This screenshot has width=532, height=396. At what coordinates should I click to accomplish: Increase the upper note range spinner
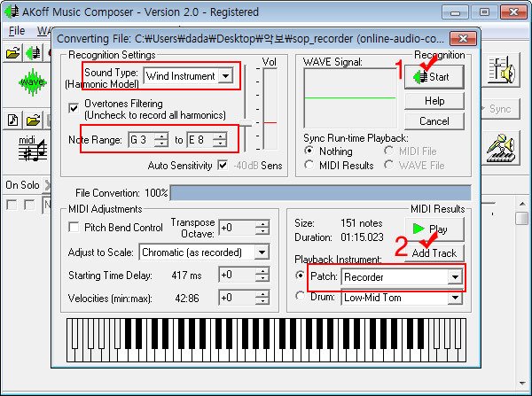(220, 136)
